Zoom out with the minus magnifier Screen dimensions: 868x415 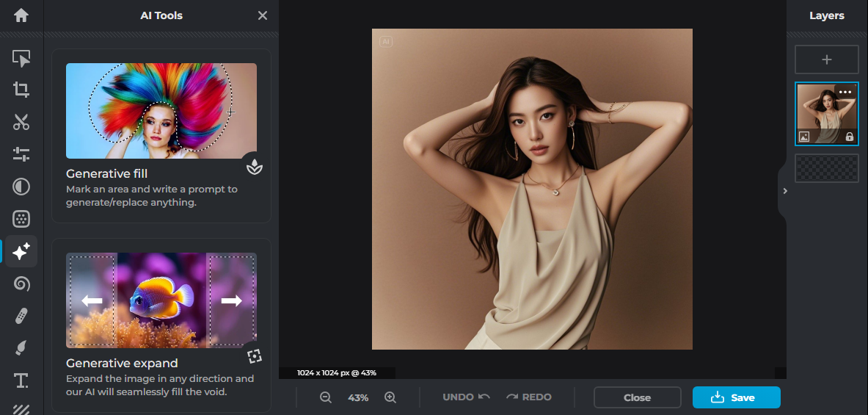pos(326,397)
